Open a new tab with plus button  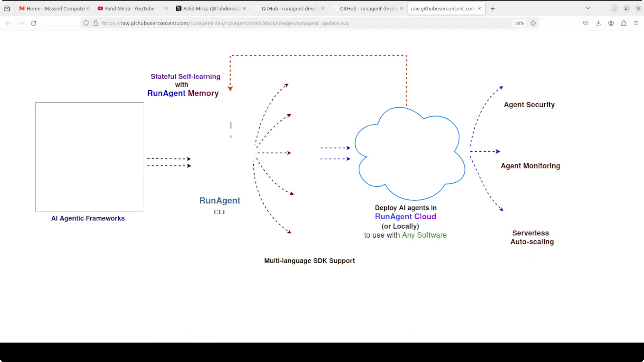(x=492, y=9)
